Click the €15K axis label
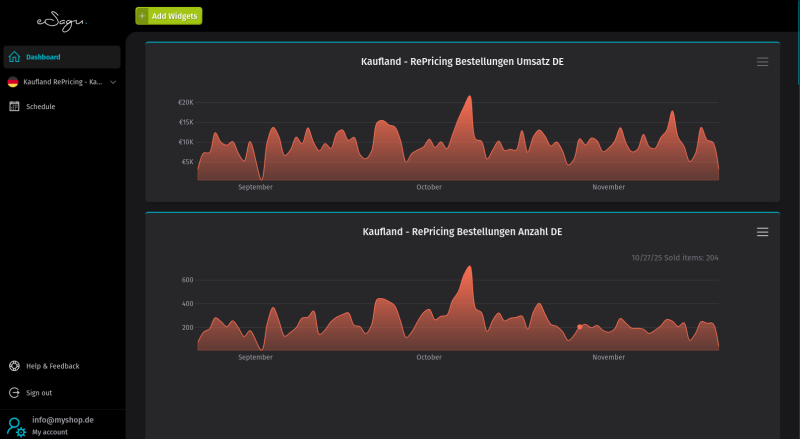 (186, 122)
